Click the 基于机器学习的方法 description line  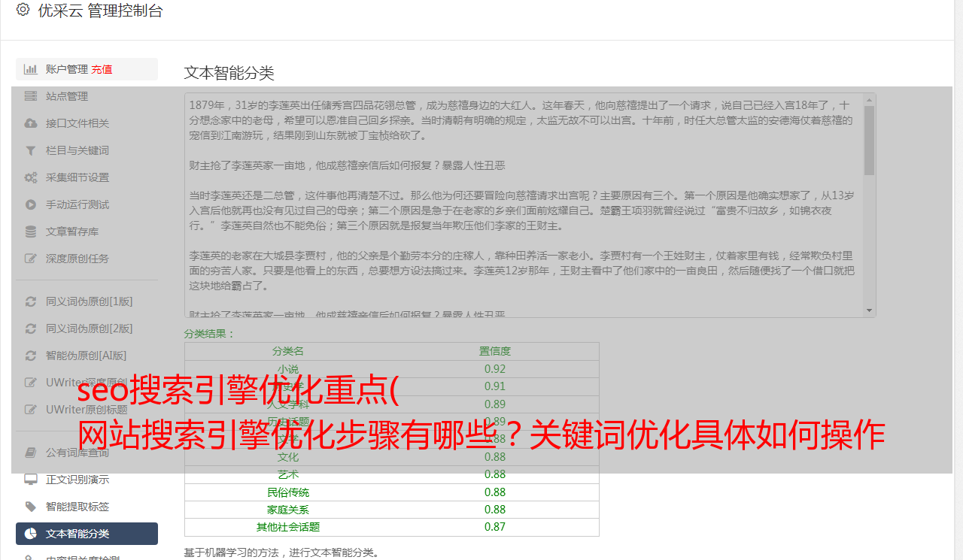click(x=282, y=553)
